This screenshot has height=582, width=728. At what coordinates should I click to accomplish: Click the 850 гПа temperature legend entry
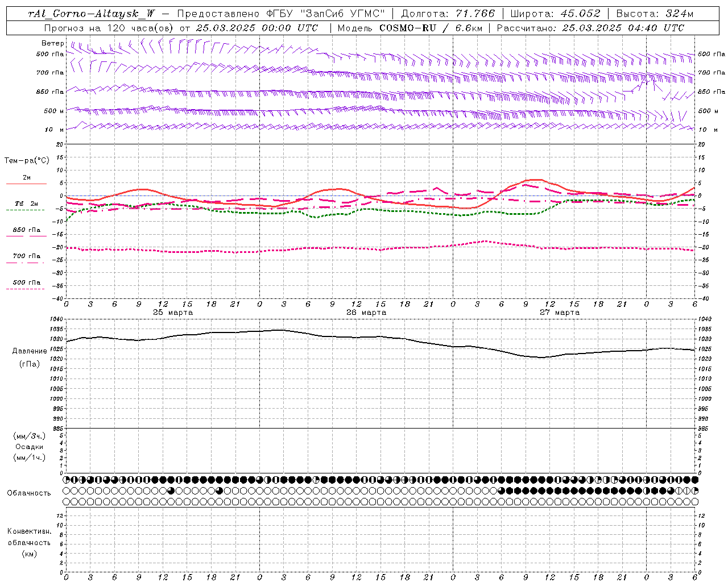[x=26, y=230]
